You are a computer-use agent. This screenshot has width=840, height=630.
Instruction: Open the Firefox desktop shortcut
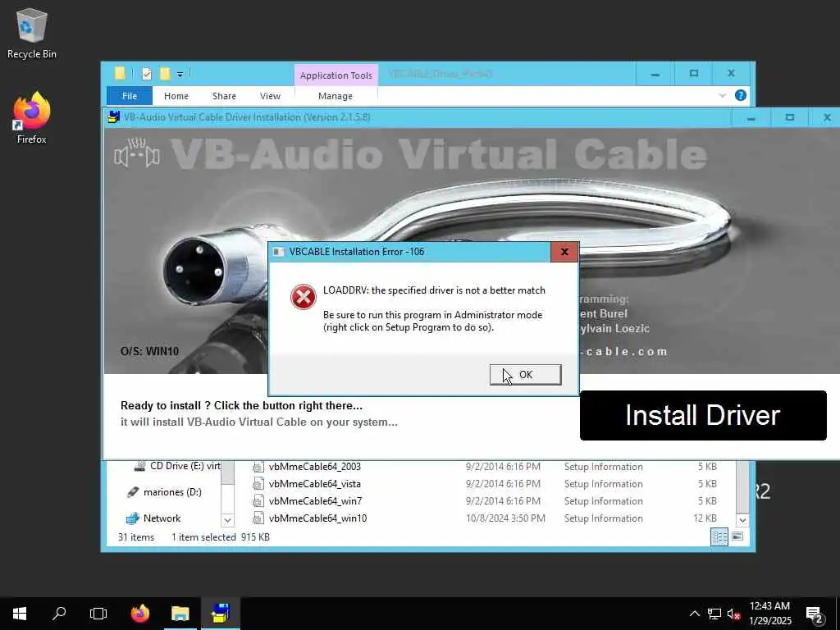tap(32, 118)
